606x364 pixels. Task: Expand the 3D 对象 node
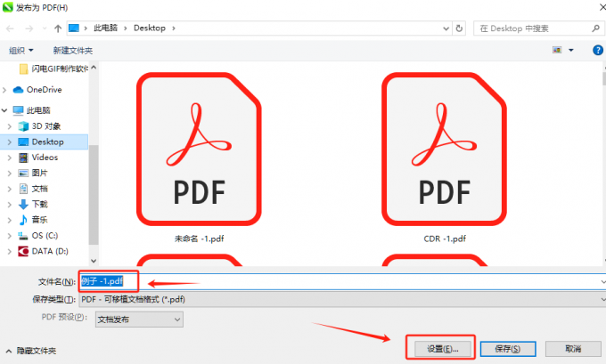tap(10, 126)
